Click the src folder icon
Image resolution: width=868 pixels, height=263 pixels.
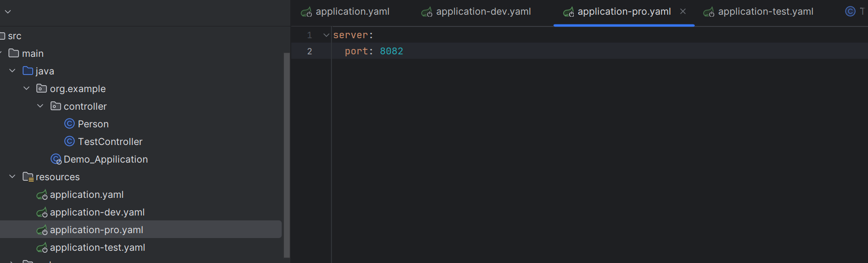(x=2, y=36)
